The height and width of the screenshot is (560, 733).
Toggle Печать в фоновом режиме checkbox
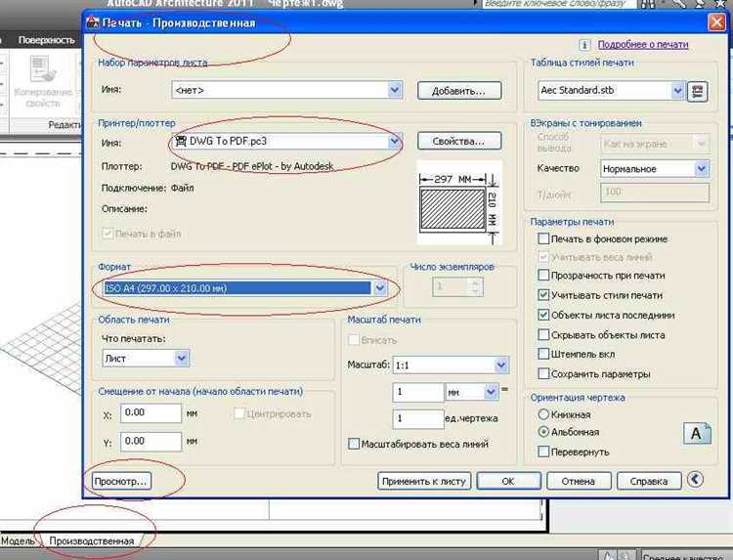(543, 238)
